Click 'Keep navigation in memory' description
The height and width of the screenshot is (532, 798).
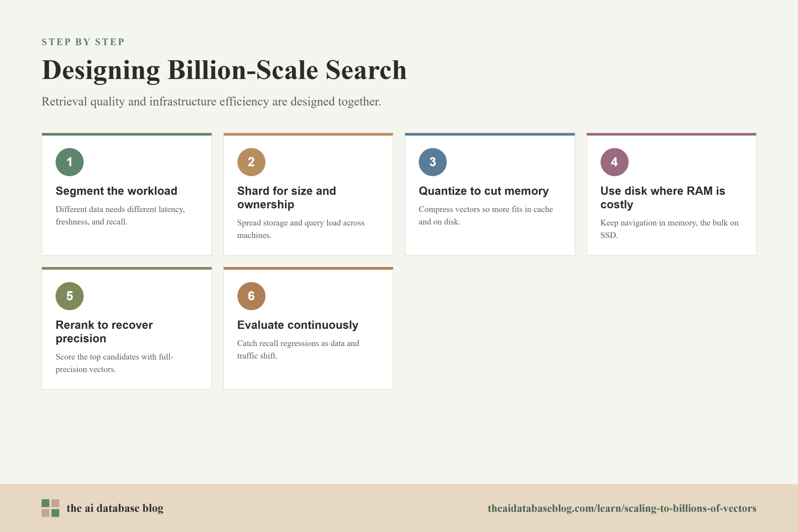[669, 229]
